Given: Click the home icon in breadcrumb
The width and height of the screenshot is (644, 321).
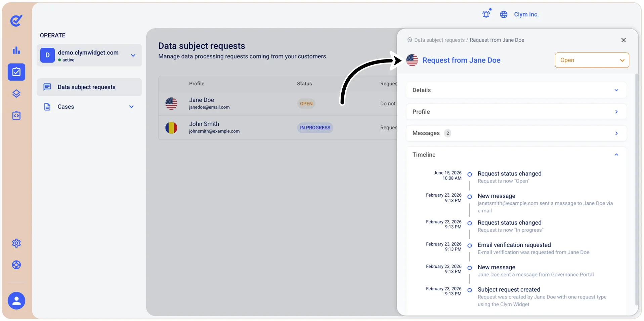Looking at the screenshot, I should coord(410,39).
